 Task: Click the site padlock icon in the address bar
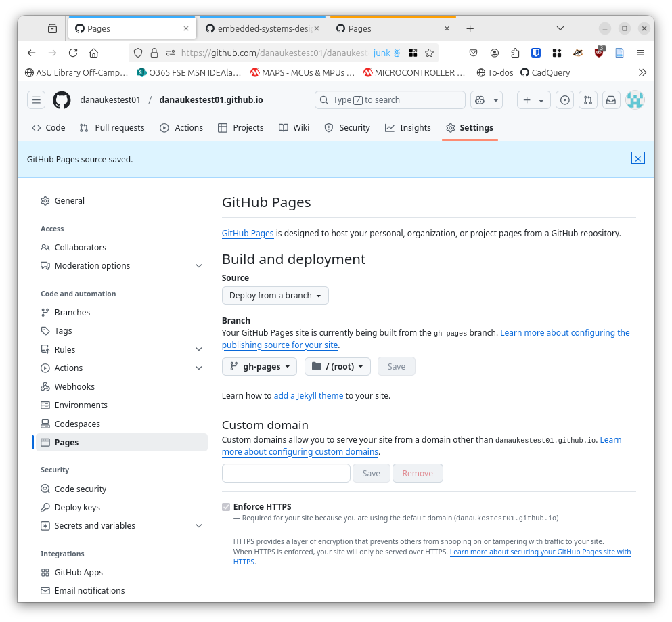pyautogui.click(x=154, y=53)
